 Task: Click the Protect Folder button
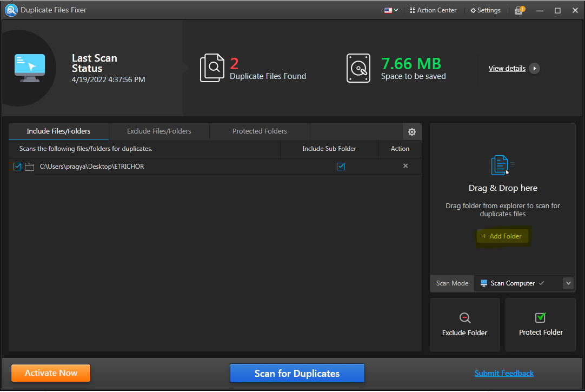pos(541,324)
